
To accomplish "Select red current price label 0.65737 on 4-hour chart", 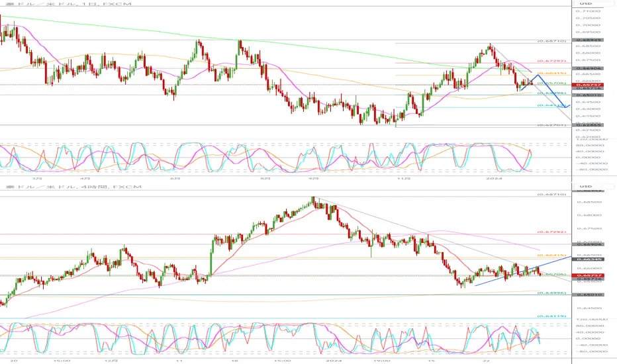I will tap(588, 275).
